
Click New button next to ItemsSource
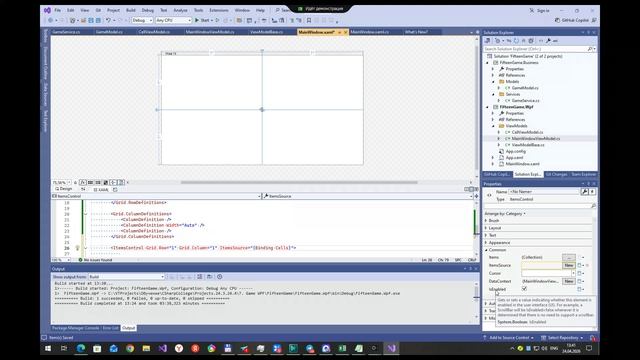[x=569, y=265]
